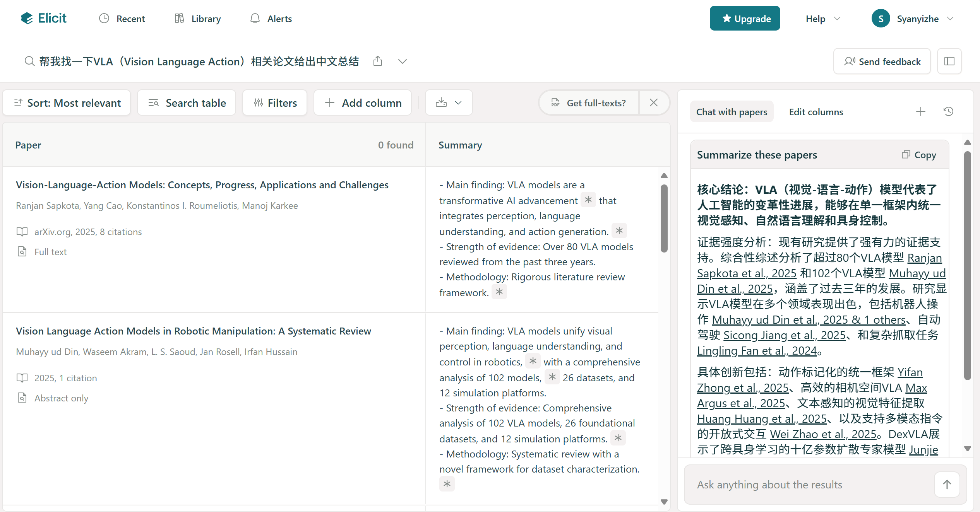The width and height of the screenshot is (980, 512).
Task: Click the Elicit logo icon
Action: pos(27,18)
